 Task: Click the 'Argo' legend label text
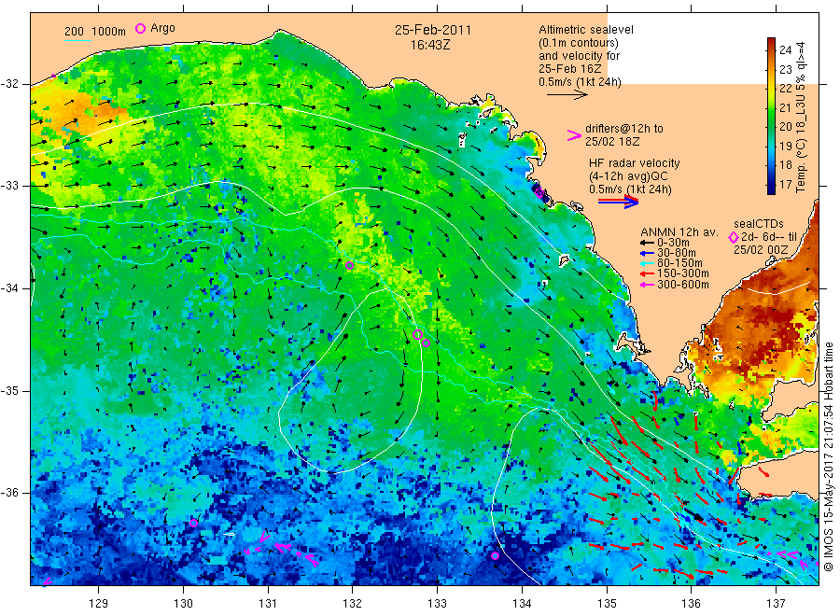coord(162,28)
